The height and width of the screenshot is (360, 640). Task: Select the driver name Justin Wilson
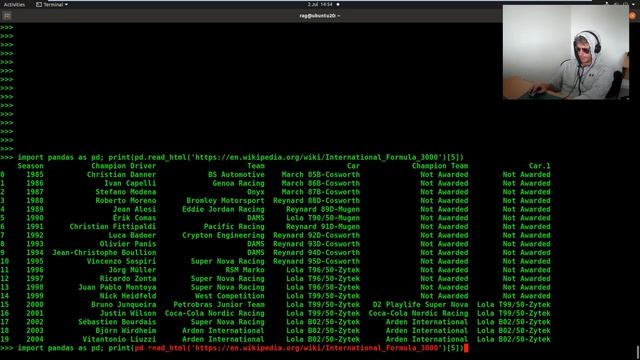click(128, 313)
